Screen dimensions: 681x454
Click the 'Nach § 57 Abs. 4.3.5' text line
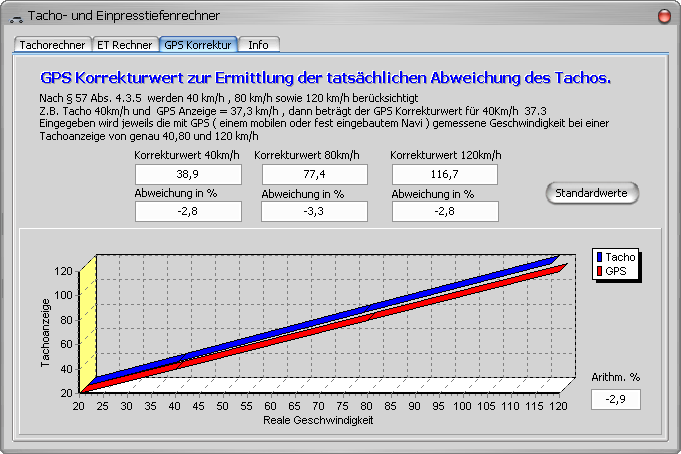click(229, 98)
